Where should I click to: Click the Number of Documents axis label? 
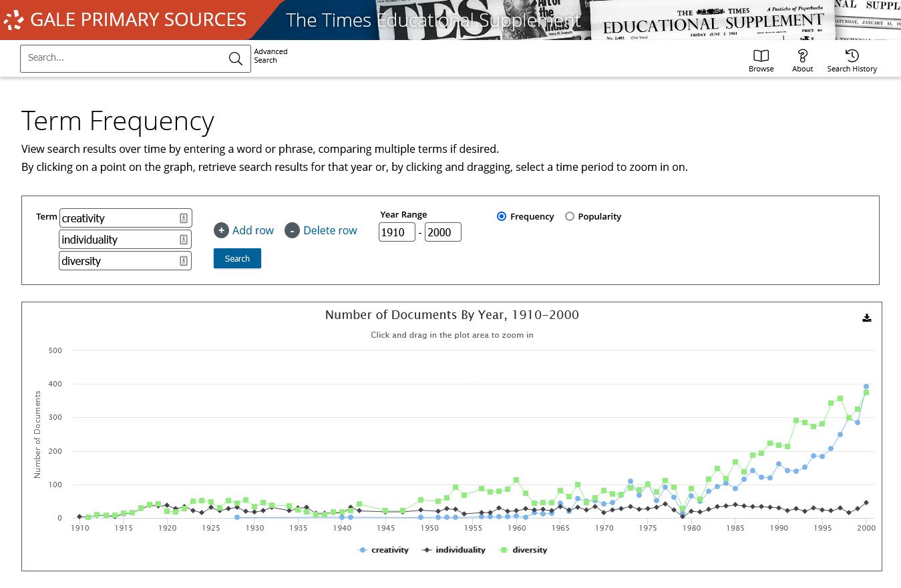(x=37, y=434)
